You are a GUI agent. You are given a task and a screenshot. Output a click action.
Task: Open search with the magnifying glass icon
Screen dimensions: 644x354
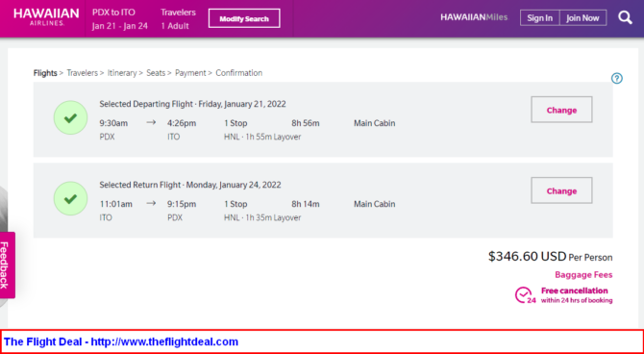point(625,17)
